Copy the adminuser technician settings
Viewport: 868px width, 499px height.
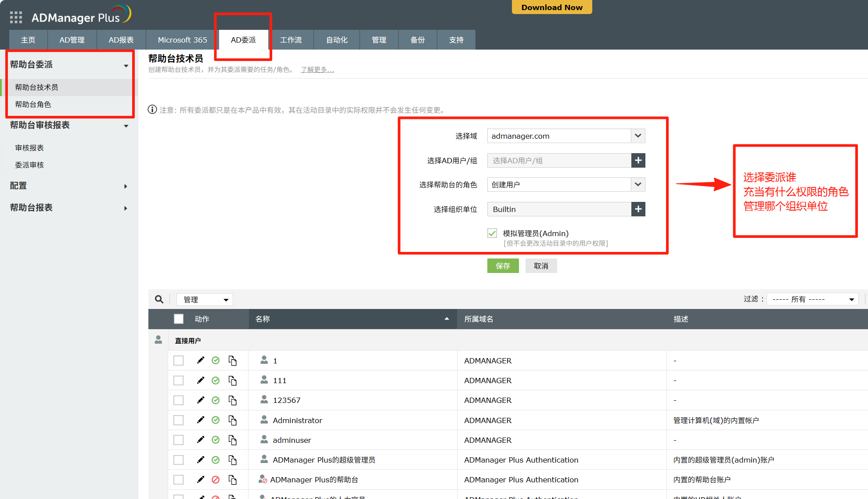pos(233,440)
